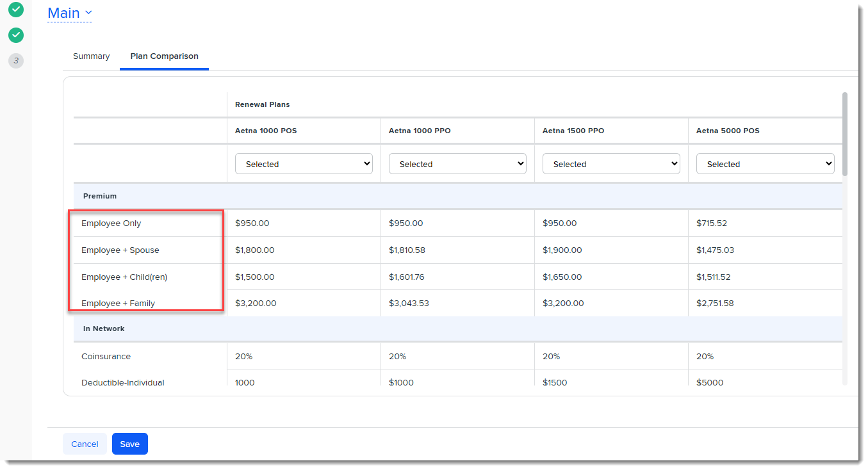Image resolution: width=868 pixels, height=470 pixels.
Task: Switch to the Summary tab
Action: (x=91, y=56)
